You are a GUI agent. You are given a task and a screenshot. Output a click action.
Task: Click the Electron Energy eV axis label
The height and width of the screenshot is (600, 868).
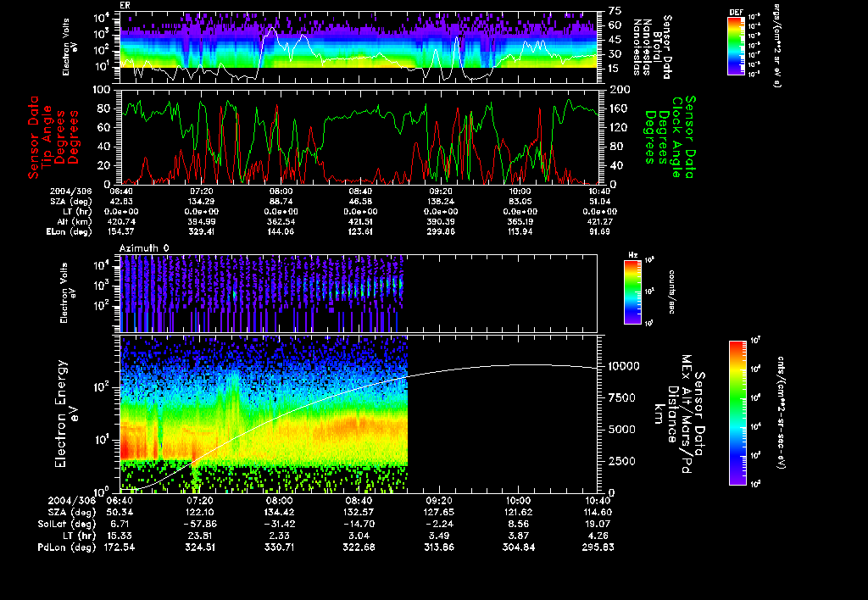click(x=66, y=414)
